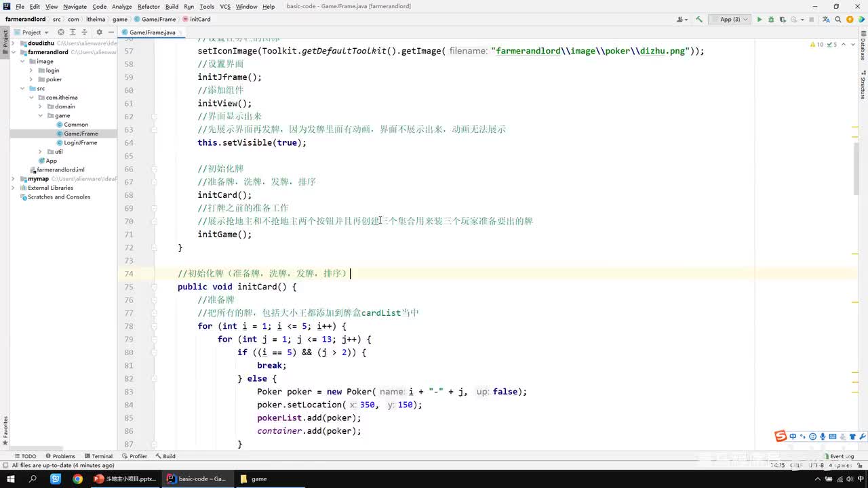The height and width of the screenshot is (488, 868).
Task: Click the stop icon in the run toolbar
Action: click(x=812, y=20)
